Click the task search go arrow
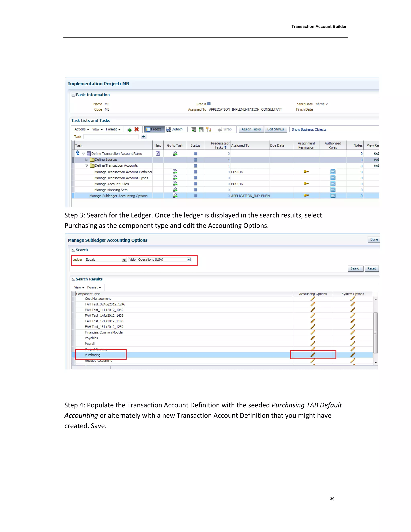The height and width of the screenshot is (532, 411). tap(144, 137)
